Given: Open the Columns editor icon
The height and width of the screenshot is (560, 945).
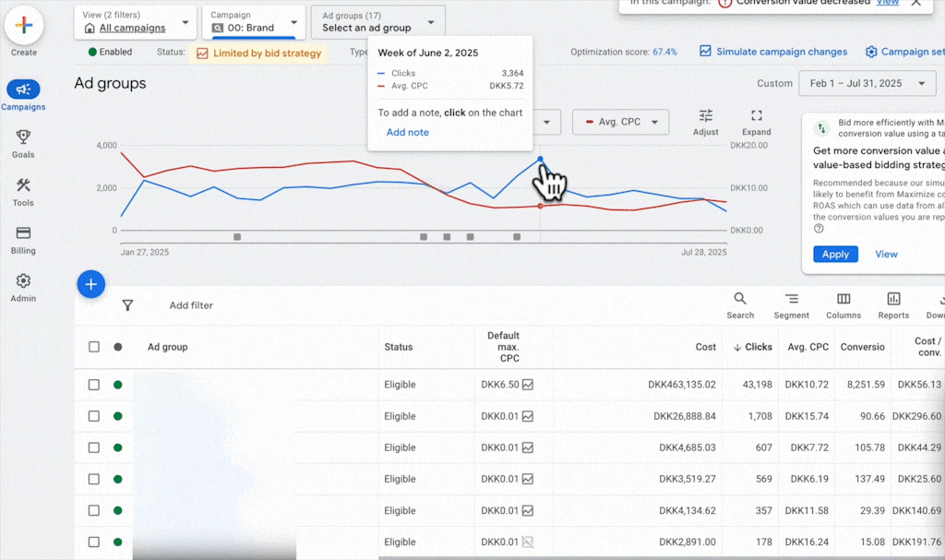Looking at the screenshot, I should tap(843, 299).
